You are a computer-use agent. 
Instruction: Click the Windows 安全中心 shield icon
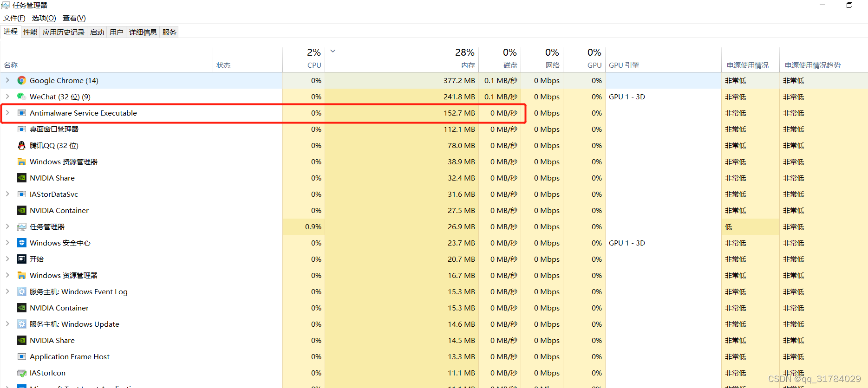click(x=22, y=243)
